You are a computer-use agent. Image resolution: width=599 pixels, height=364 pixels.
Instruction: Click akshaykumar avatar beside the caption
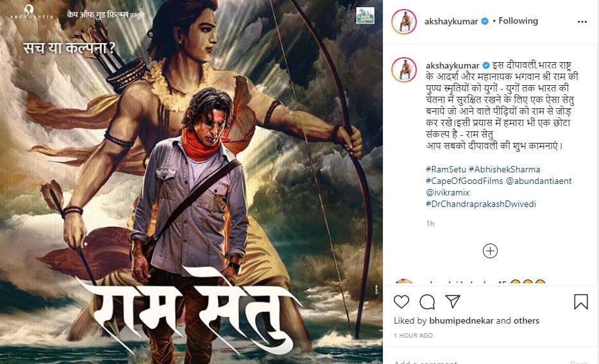404,70
